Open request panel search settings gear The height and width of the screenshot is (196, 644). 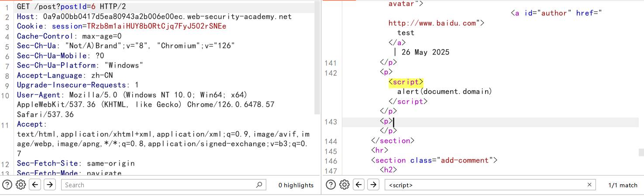coord(21,185)
